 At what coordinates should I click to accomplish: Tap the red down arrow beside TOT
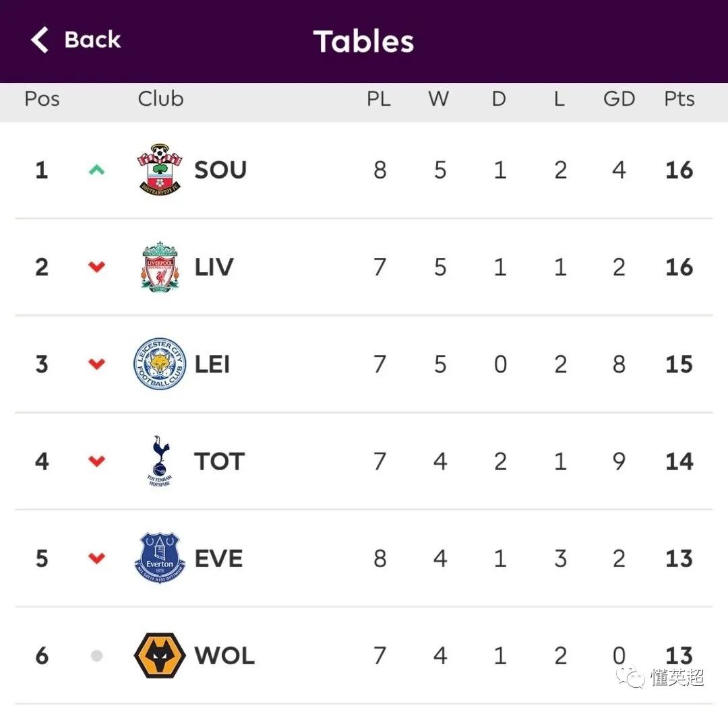tap(96, 461)
